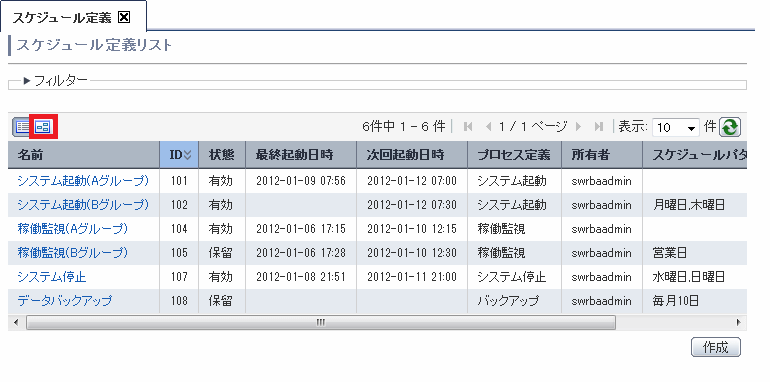The width and height of the screenshot is (770, 382).
Task: Click the ID cell 108
Action: coord(179,300)
